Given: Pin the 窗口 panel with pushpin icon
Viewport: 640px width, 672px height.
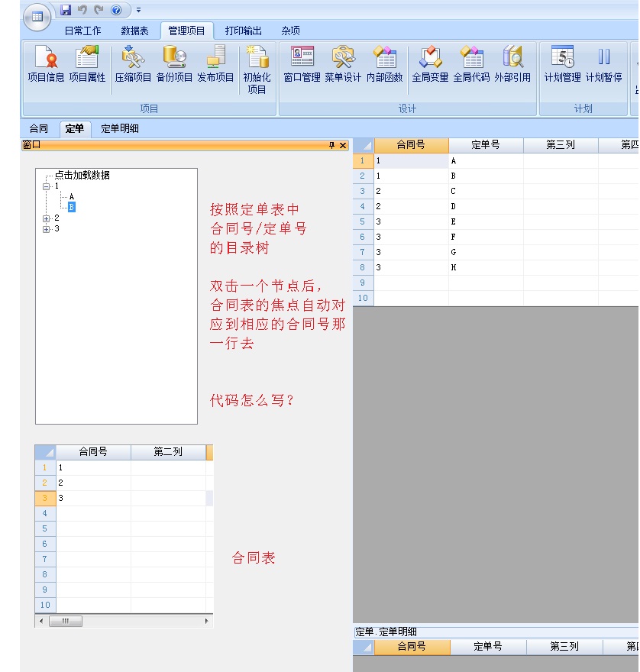Looking at the screenshot, I should click(331, 145).
